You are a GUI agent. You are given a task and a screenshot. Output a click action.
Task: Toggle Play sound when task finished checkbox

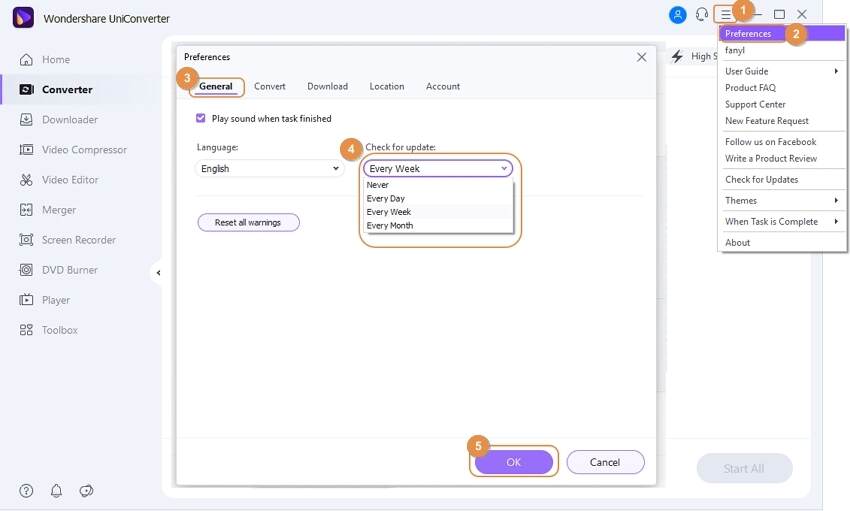[201, 118]
